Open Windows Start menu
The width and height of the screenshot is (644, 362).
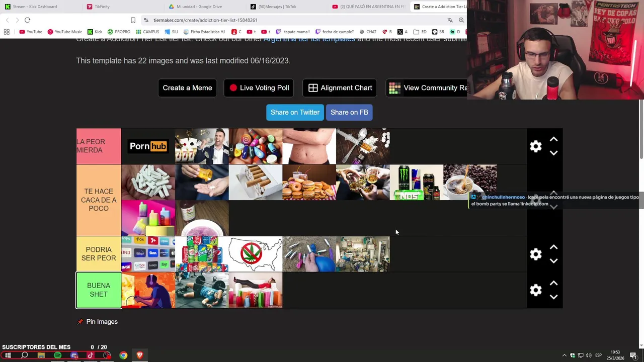(x=8, y=355)
